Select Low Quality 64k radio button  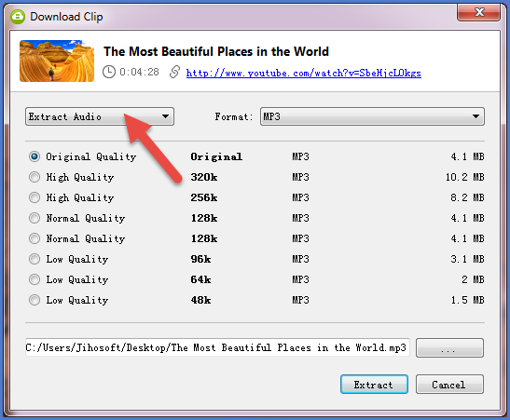click(34, 279)
